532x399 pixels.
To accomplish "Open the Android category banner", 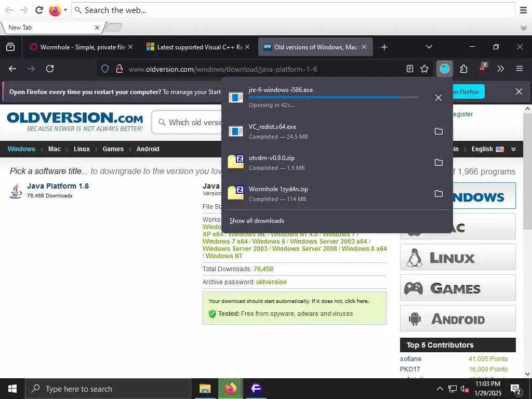I will [458, 318].
